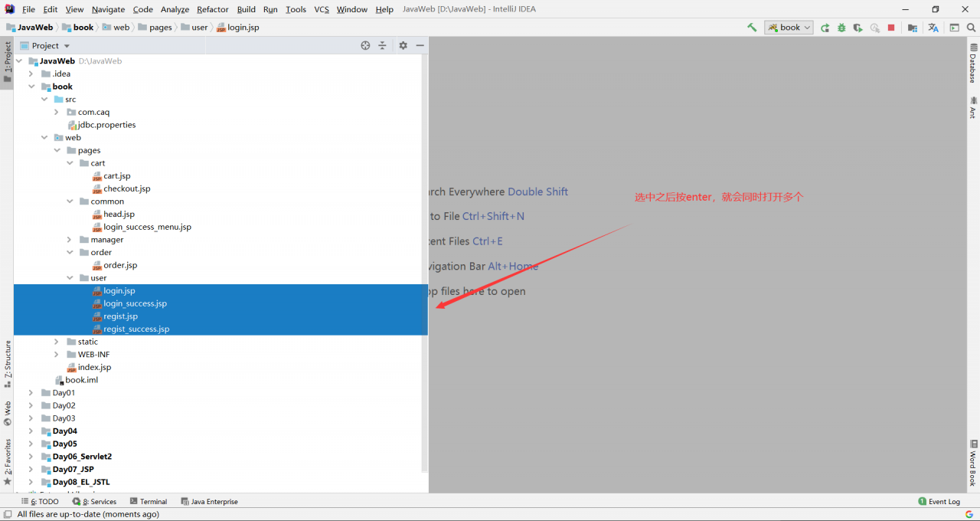This screenshot has height=521, width=980.
Task: Expand the Day06_Servlet2 module
Action: point(31,457)
